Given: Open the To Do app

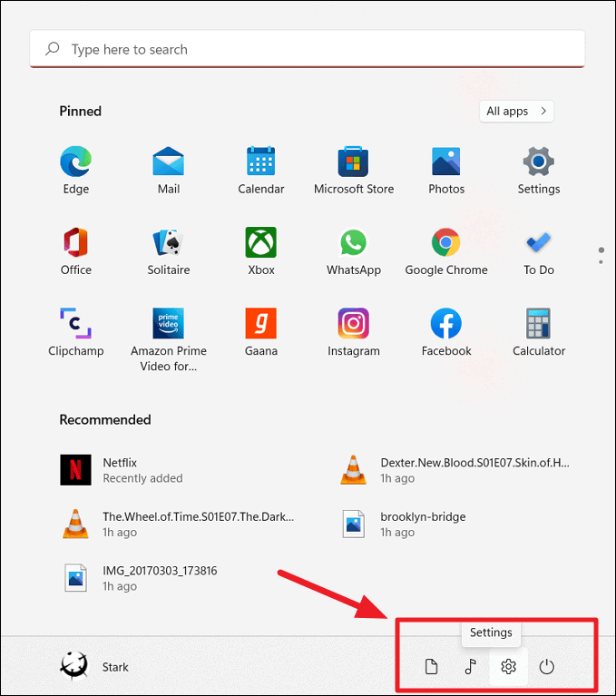Looking at the screenshot, I should point(539,251).
